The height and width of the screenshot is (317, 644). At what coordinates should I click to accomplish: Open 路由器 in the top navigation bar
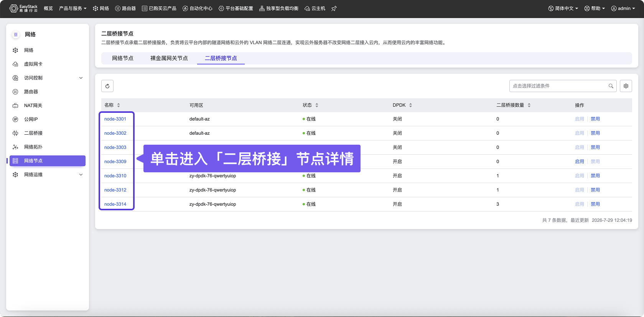pos(125,8)
